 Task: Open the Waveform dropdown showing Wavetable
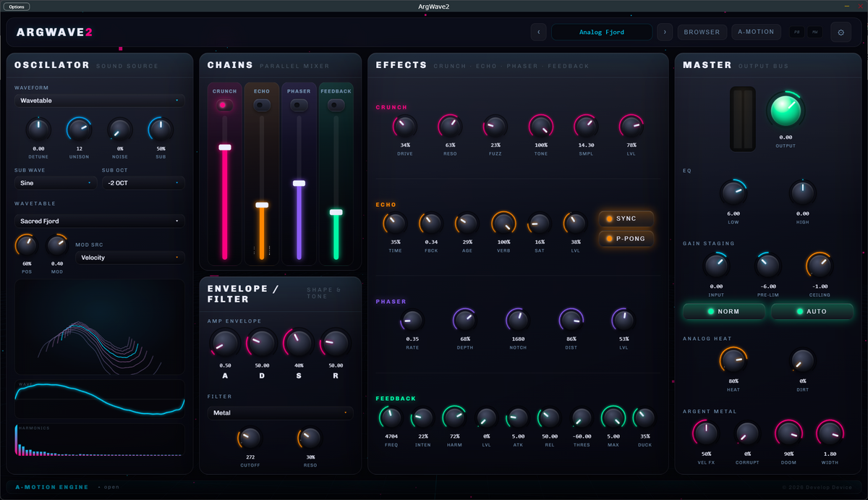(99, 101)
